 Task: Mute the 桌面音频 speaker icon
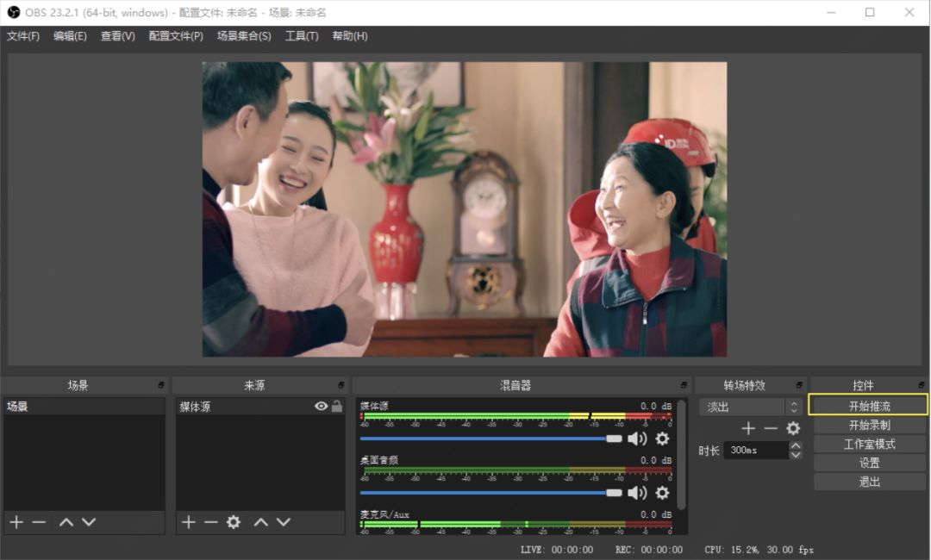click(x=637, y=493)
